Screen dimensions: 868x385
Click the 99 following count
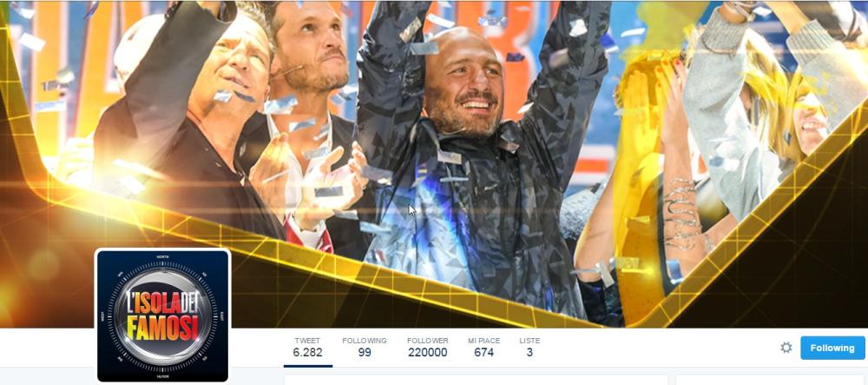pos(365,352)
